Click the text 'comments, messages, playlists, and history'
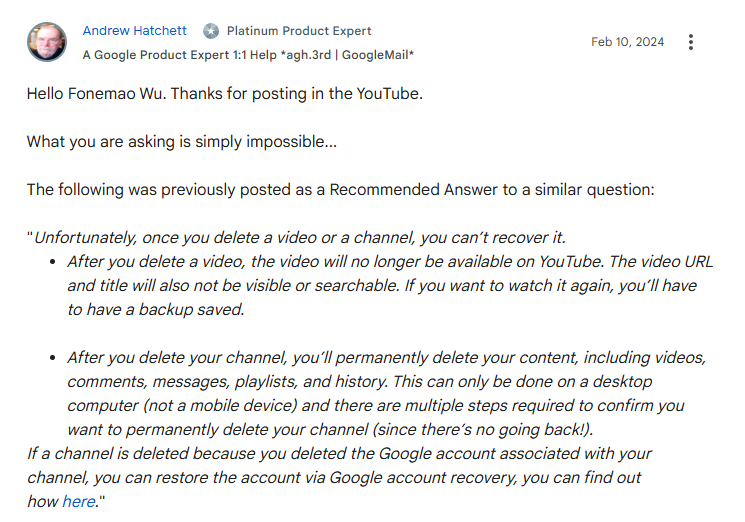This screenshot has width=745, height=522. tap(227, 381)
